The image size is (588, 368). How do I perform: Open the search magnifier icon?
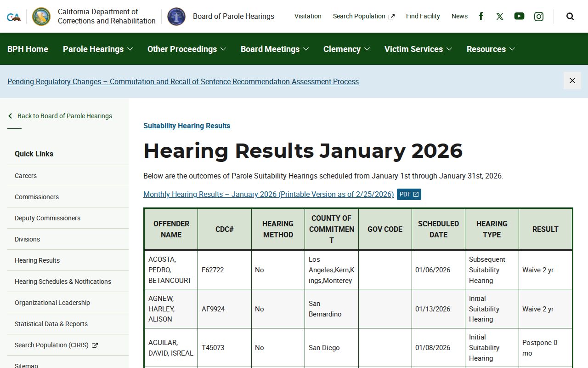click(x=570, y=17)
